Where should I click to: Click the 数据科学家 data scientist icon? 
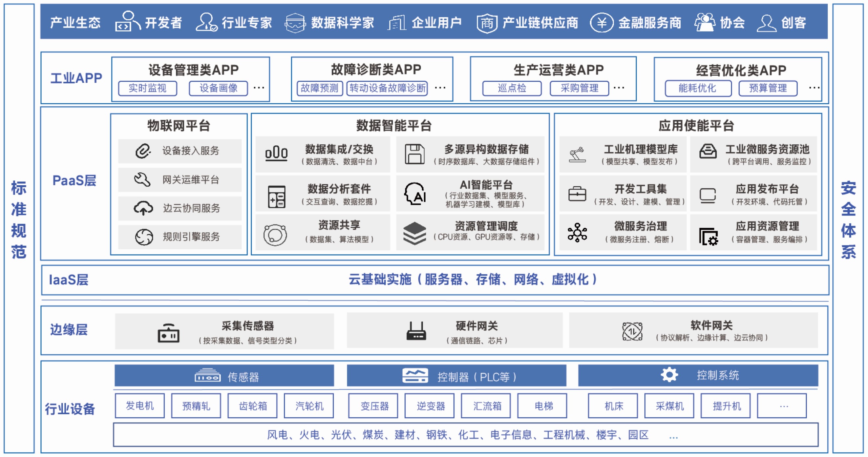coord(296,23)
